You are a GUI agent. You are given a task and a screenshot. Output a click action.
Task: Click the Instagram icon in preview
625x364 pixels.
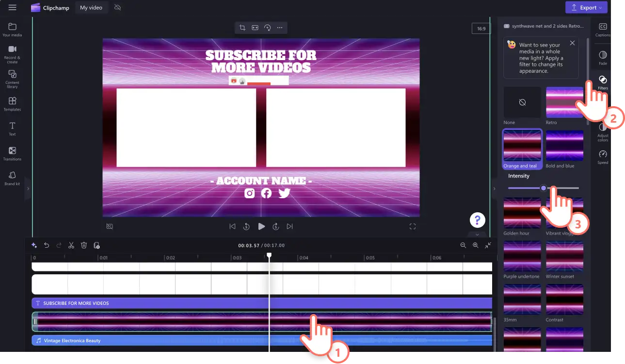point(249,193)
